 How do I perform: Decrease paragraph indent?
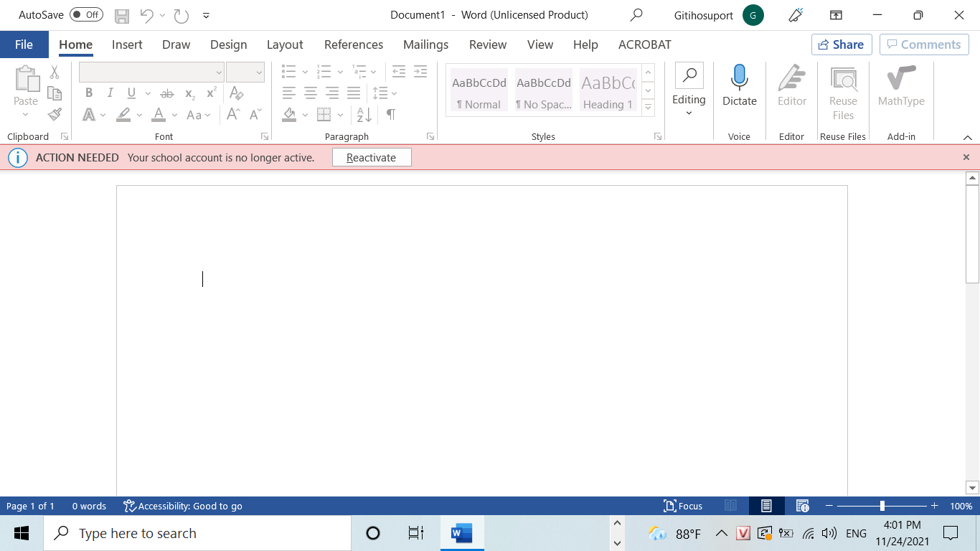click(399, 72)
